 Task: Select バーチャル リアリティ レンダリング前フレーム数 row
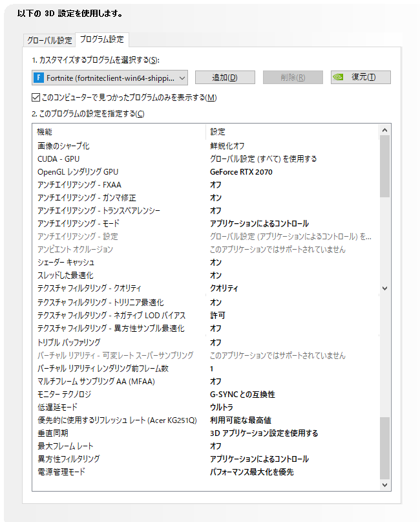pos(205,369)
